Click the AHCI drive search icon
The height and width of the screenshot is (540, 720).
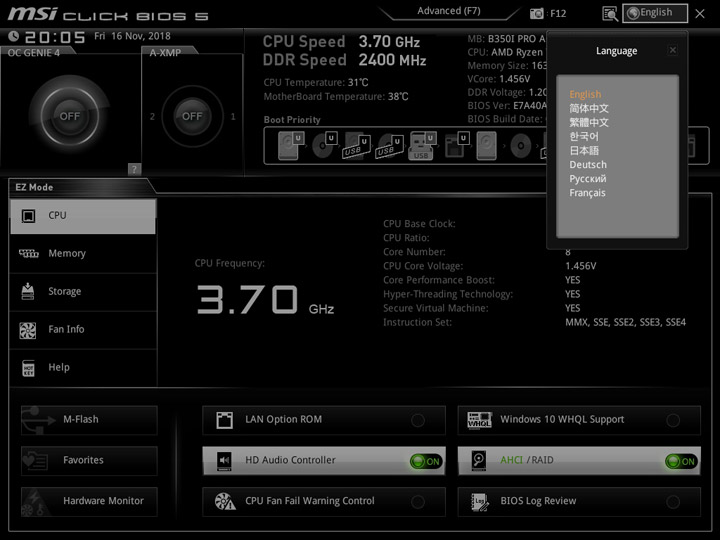coord(478,461)
